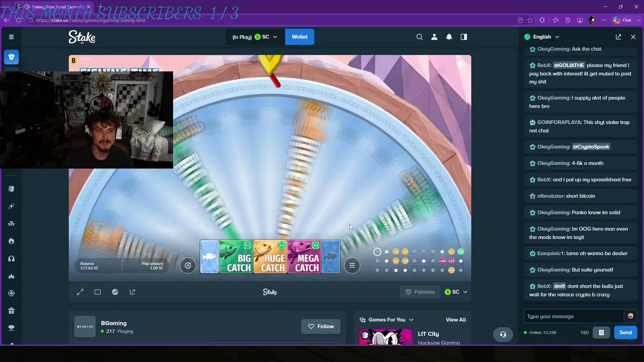Open the browser profile avatar
Screen dimensions: 644x362
592,20
